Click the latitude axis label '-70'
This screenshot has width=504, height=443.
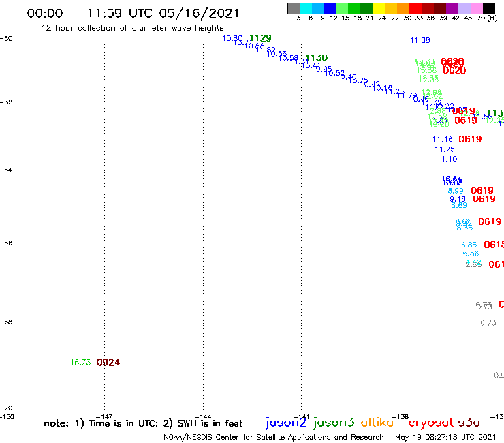6,408
